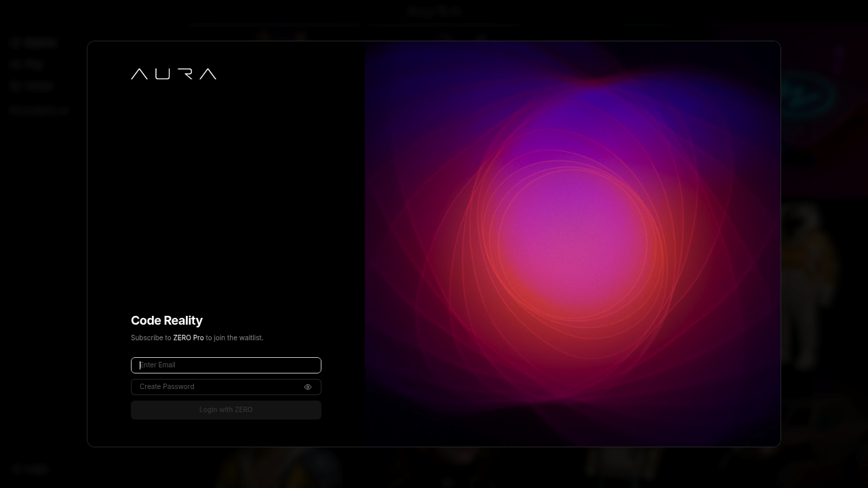The height and width of the screenshot is (488, 868).
Task: Select the first dimmed sidebar item
Action: (34, 43)
